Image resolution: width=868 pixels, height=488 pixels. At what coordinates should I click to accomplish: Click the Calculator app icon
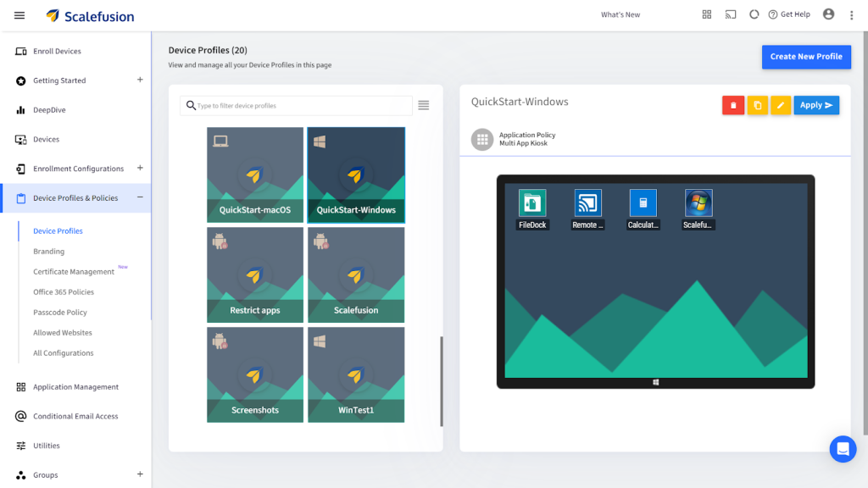[643, 203]
